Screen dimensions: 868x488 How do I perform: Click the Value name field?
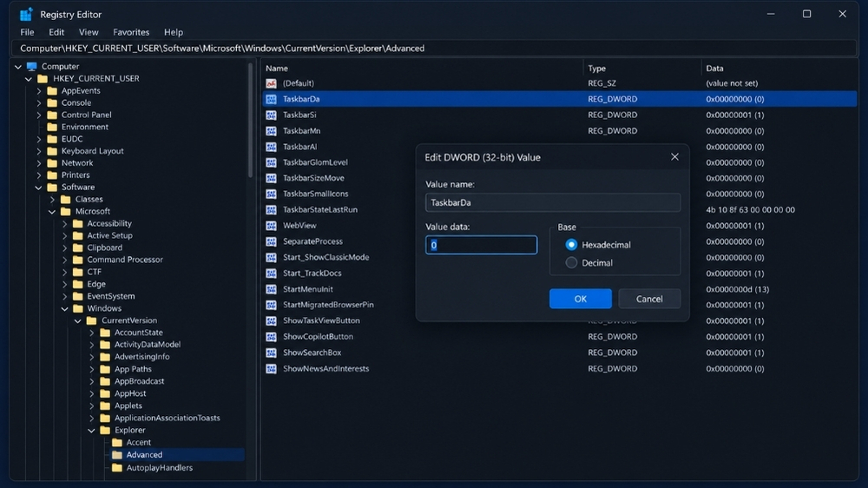point(552,202)
